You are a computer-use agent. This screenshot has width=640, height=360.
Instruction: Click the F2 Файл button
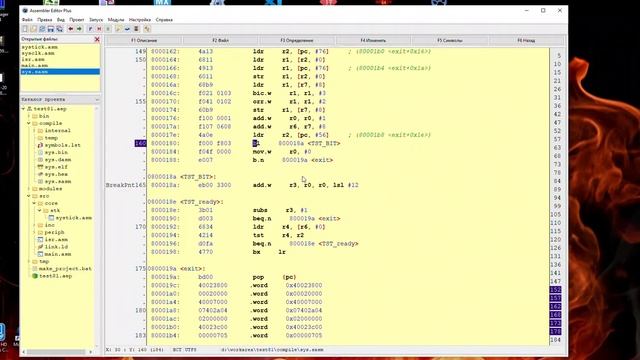(x=220, y=40)
